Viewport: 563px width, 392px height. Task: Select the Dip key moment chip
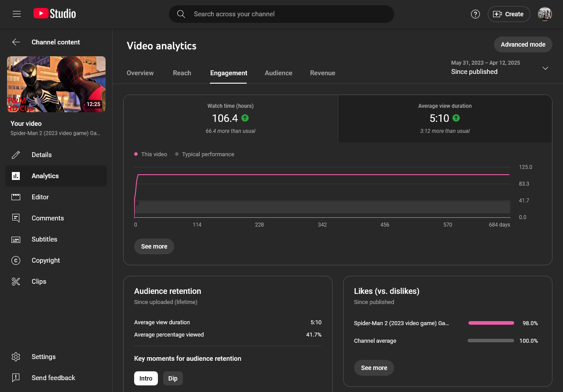tap(173, 378)
